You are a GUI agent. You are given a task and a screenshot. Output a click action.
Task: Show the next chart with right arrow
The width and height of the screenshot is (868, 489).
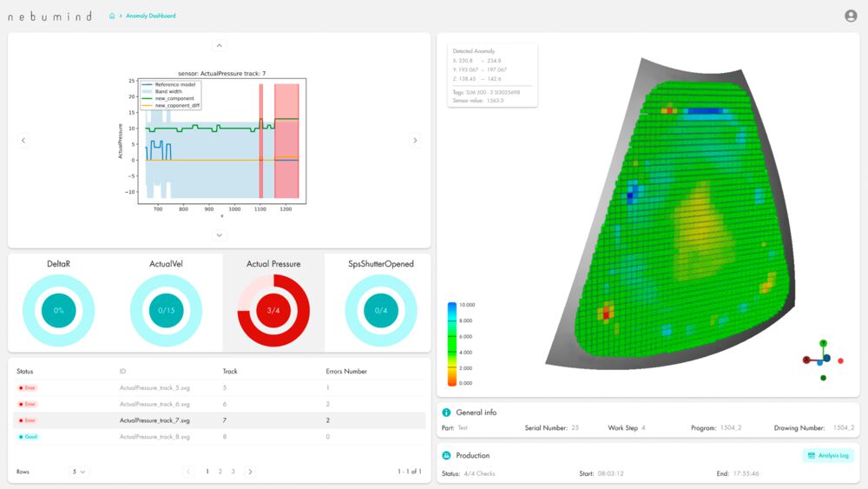tap(415, 141)
